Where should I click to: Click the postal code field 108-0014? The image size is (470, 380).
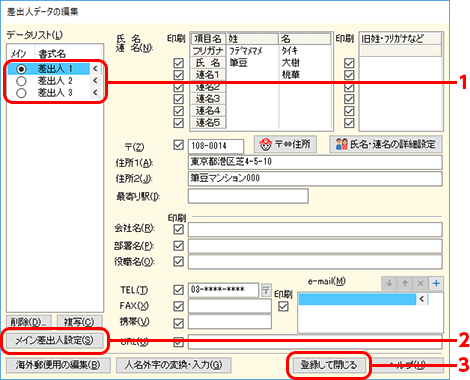[x=216, y=146]
